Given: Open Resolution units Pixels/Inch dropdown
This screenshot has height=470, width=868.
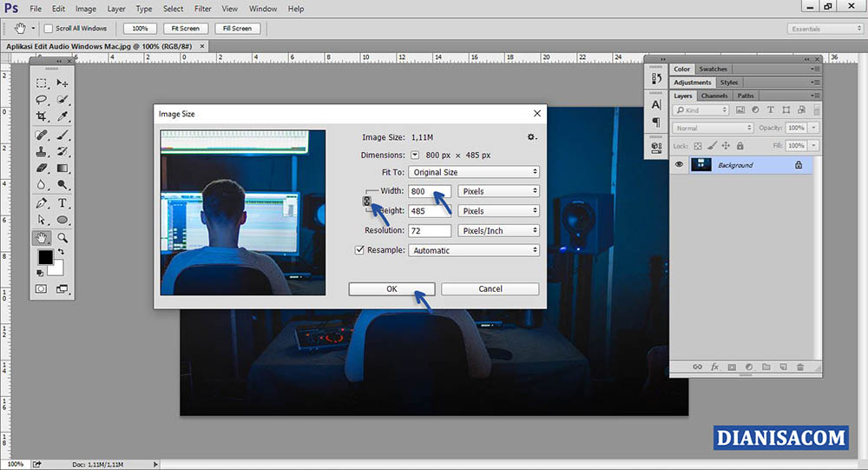Looking at the screenshot, I should [x=498, y=230].
